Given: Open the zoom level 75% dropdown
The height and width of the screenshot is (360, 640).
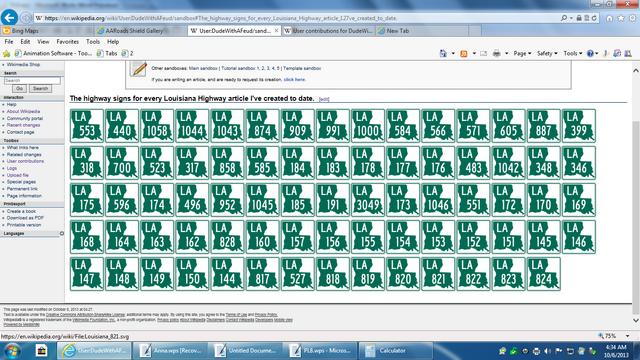Looking at the screenshot, I should (614, 336).
